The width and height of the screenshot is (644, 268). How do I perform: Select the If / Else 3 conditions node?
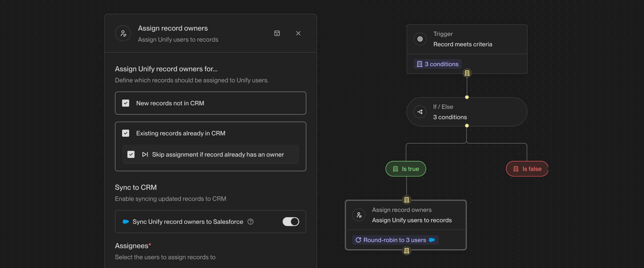[467, 112]
